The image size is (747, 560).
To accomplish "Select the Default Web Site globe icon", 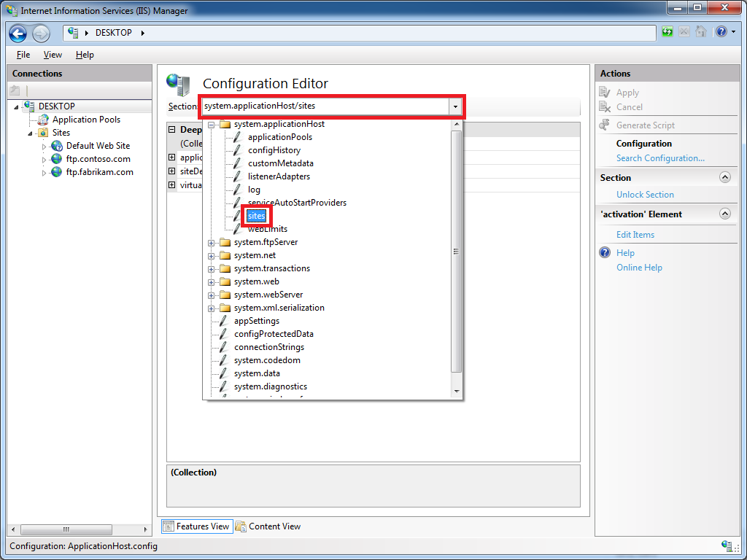I will click(57, 146).
